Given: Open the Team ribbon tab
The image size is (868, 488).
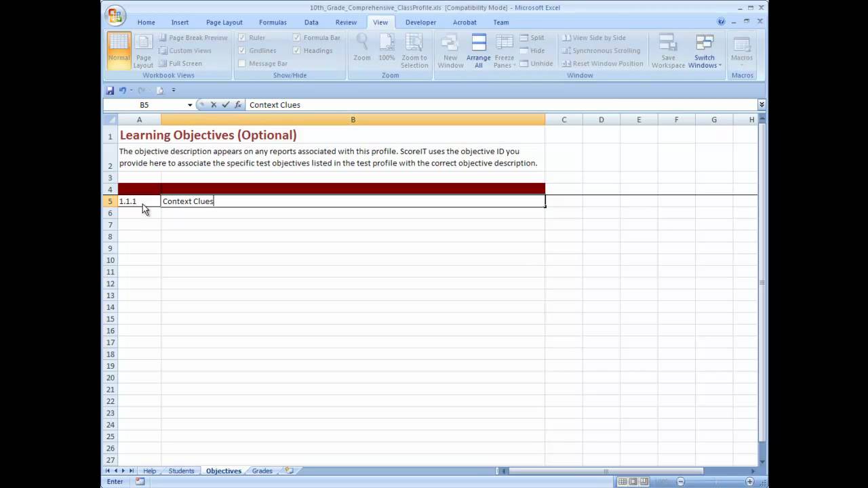Looking at the screenshot, I should coord(501,22).
